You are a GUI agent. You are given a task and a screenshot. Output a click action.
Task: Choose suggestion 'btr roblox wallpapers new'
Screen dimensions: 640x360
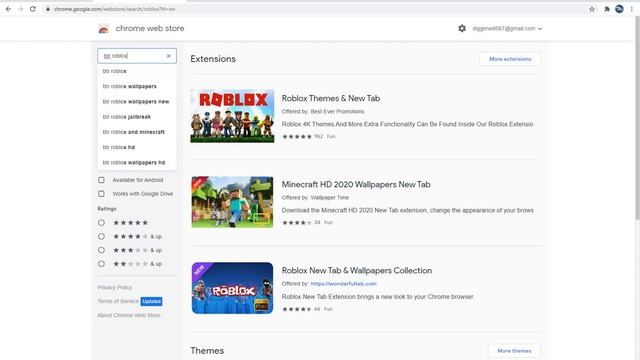tap(137, 101)
